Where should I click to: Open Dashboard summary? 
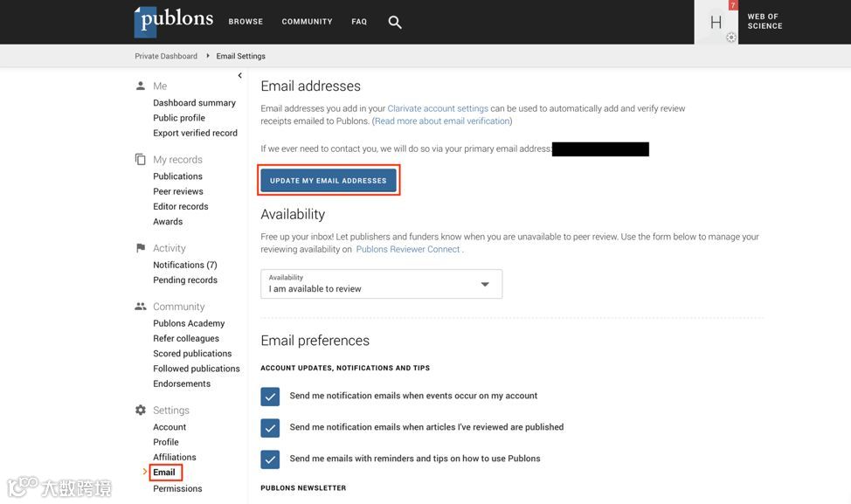coord(194,102)
